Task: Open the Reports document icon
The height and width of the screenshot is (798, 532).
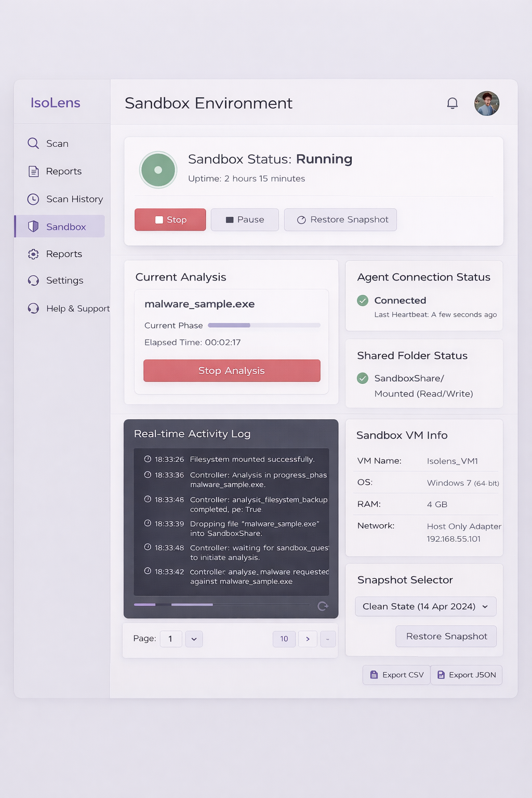Action: click(33, 171)
